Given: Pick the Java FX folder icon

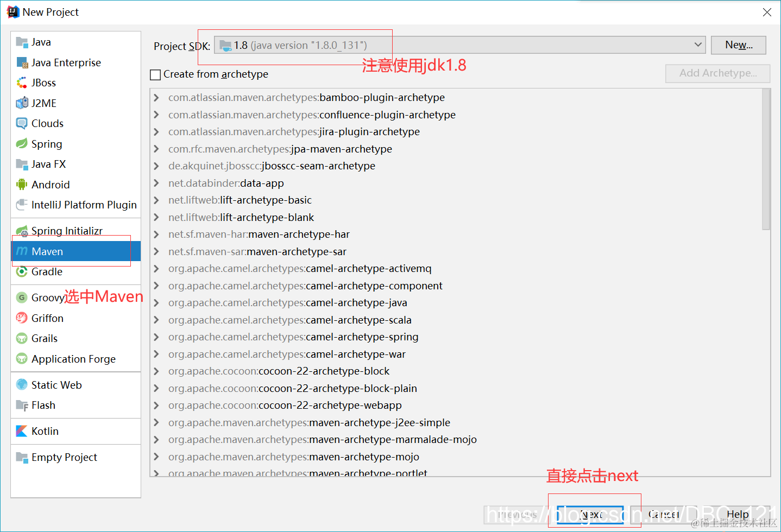Looking at the screenshot, I should [22, 164].
